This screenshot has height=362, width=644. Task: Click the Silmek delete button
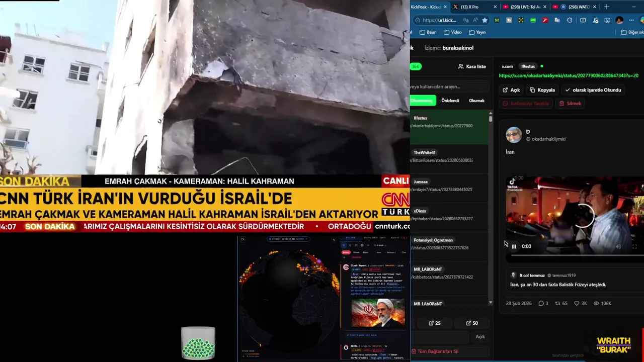[570, 103]
